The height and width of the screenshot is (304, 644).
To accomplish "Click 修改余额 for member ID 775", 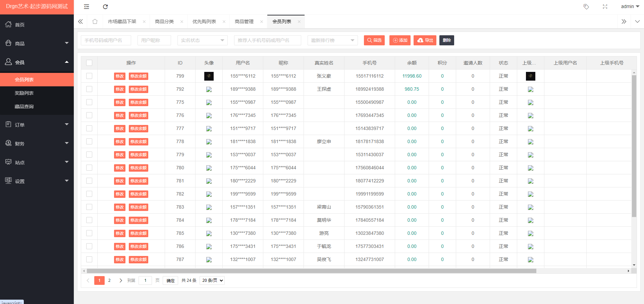I will (x=139, y=102).
